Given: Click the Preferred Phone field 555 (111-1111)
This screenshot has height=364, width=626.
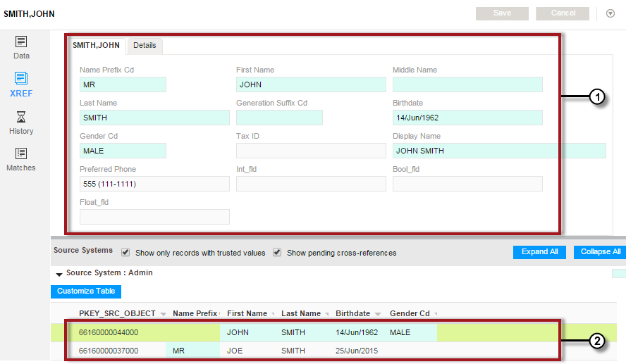Looking at the screenshot, I should (x=154, y=184).
